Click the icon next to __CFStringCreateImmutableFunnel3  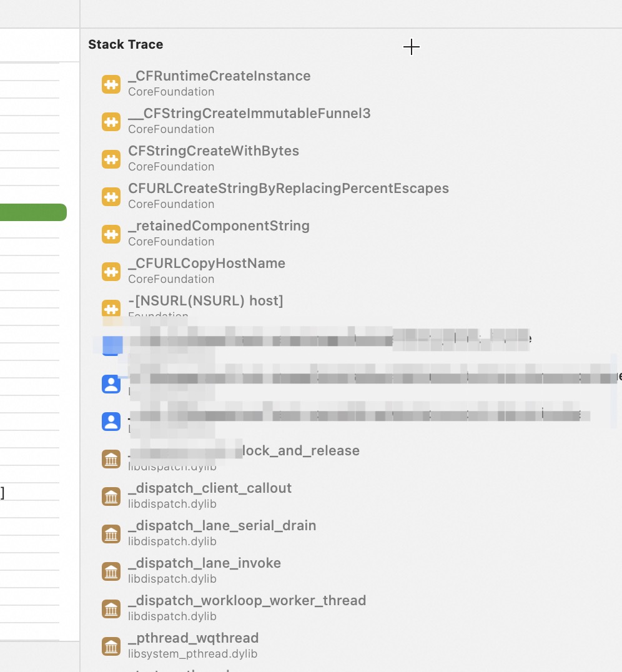[111, 122]
